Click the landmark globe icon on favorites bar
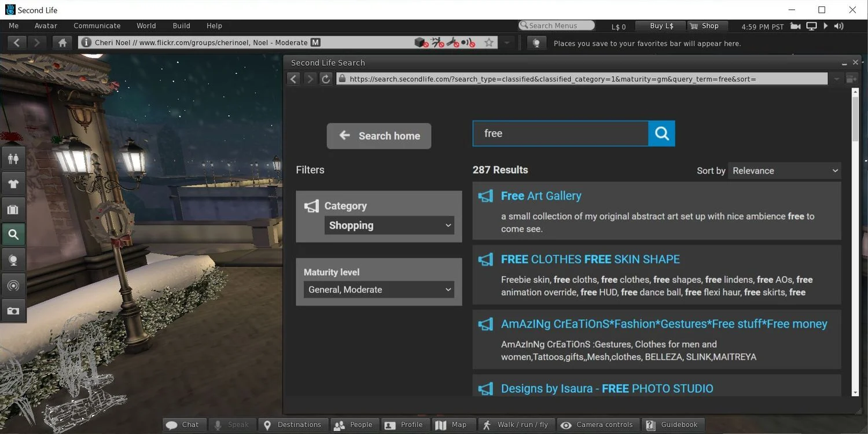 [x=536, y=43]
